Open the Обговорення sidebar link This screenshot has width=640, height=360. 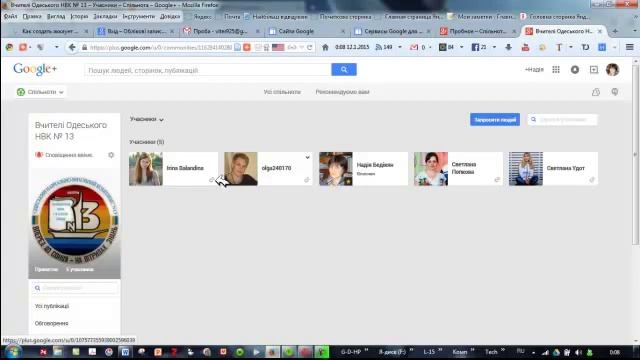point(51,323)
